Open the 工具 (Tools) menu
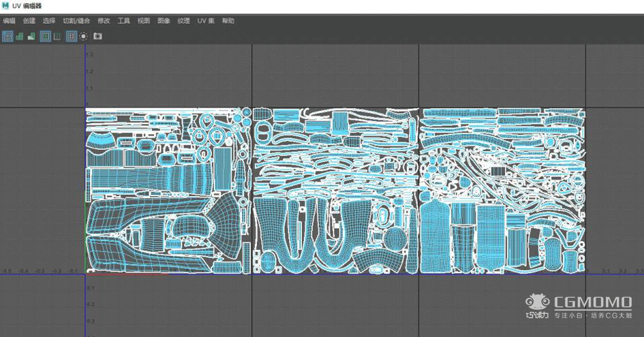This screenshot has width=644, height=337. click(x=124, y=21)
